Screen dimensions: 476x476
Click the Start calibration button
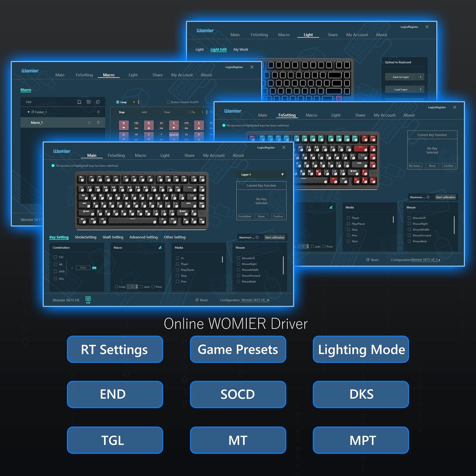coord(275,237)
